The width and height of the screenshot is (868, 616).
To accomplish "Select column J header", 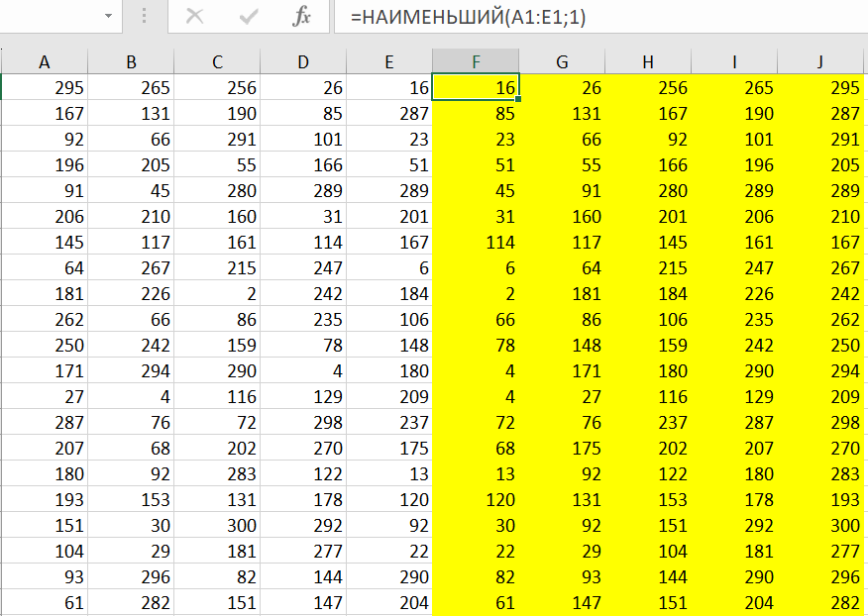I will (x=820, y=62).
